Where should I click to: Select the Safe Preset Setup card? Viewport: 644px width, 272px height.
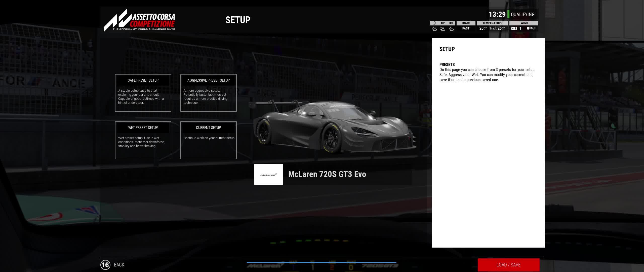coord(143,93)
